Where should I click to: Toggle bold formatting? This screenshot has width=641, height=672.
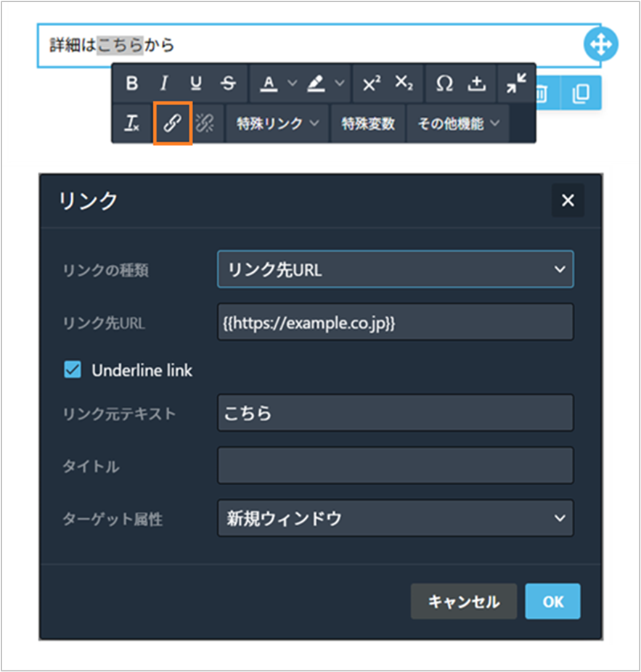pos(131,83)
